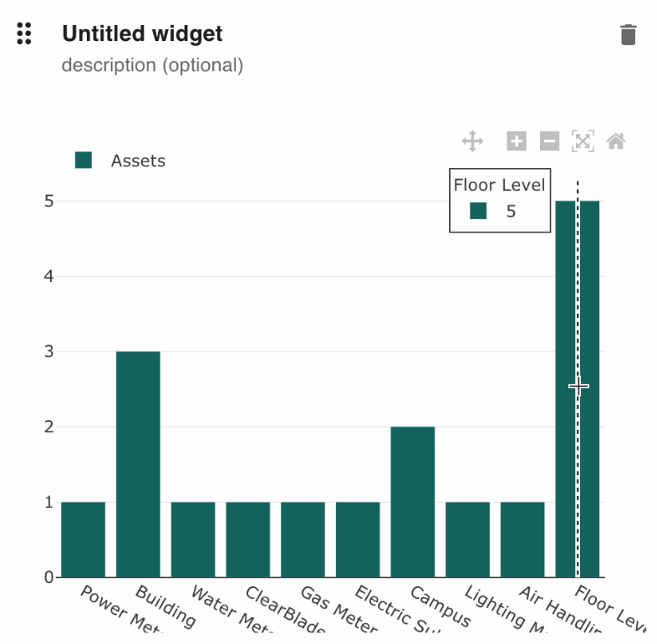657x644 pixels.
Task: Delete the widget with trash icon
Action: pyautogui.click(x=628, y=35)
